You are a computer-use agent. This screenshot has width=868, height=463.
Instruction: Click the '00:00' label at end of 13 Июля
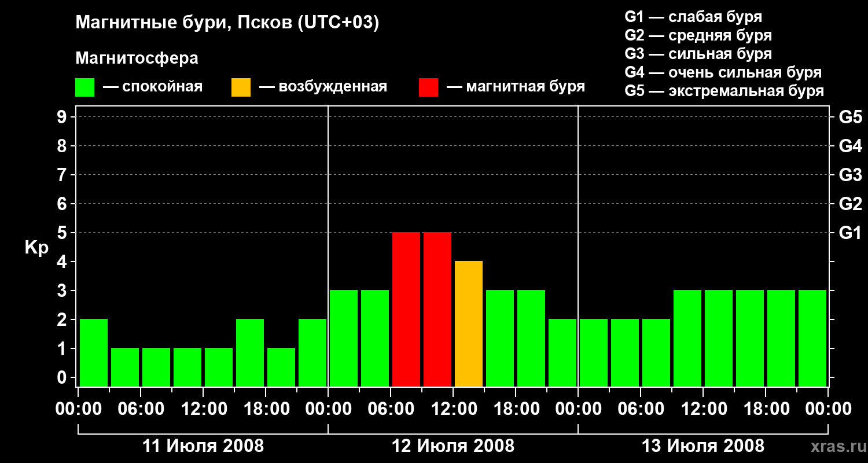point(828,409)
